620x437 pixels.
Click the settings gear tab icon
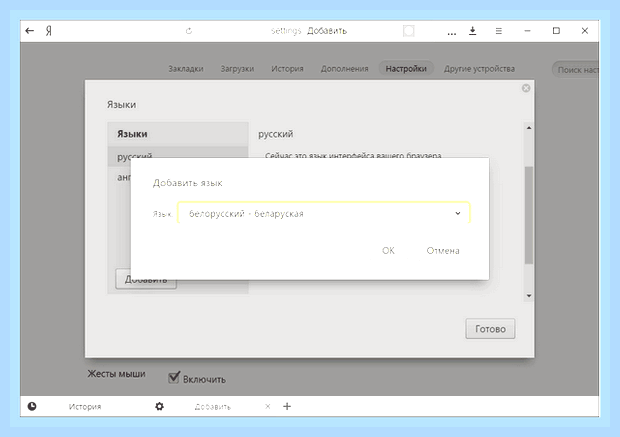point(159,406)
